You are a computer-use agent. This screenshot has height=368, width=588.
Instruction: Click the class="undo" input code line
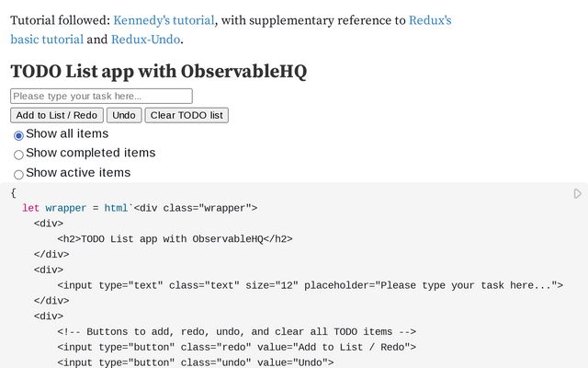(196, 362)
